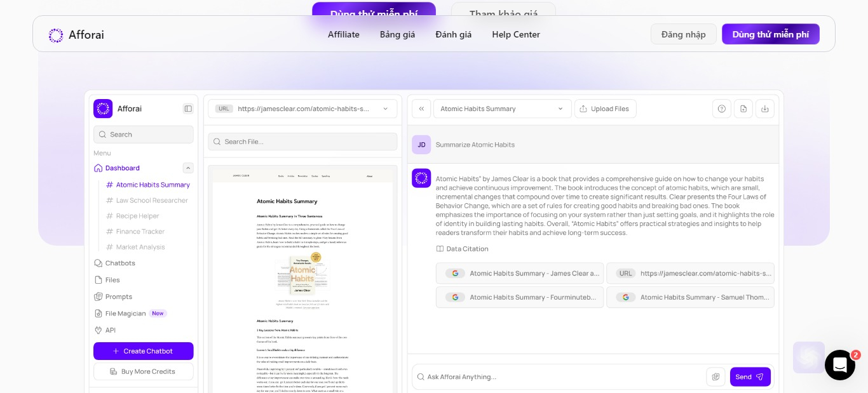This screenshot has height=393, width=868.
Task: Open the Affiliate link in the navbar
Action: coord(344,34)
